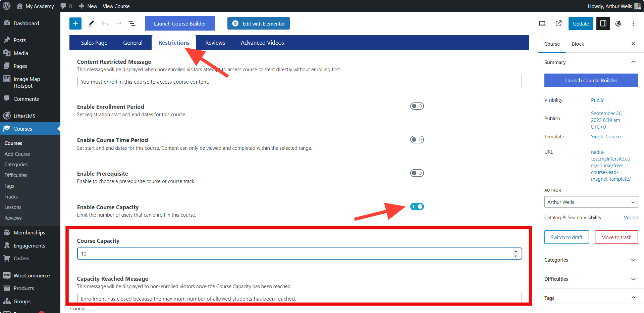Click the block inserter plus icon
This screenshot has width=644, height=313.
click(x=75, y=24)
